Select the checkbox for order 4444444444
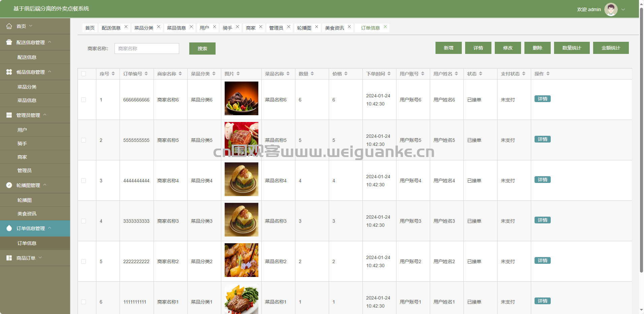This screenshot has width=644, height=314. click(84, 181)
